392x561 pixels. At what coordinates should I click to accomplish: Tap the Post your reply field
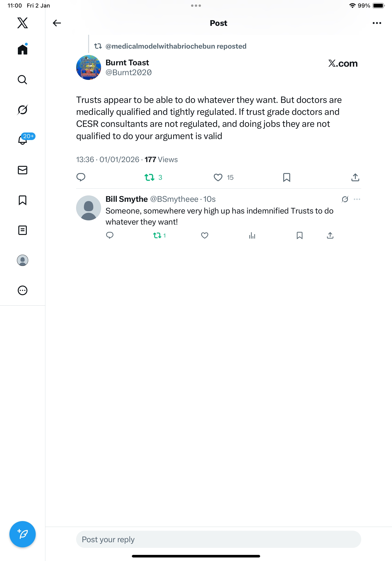pos(218,539)
